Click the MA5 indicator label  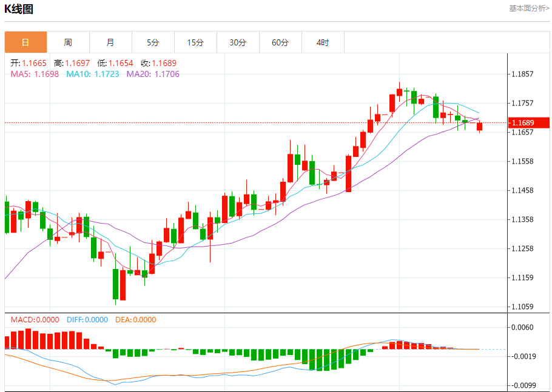click(35, 74)
